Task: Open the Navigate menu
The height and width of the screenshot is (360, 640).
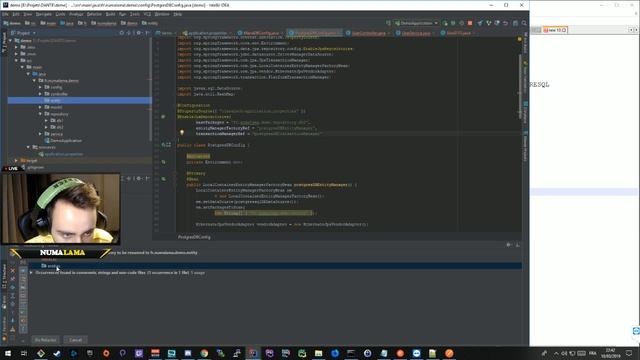Action: pyautogui.click(x=44, y=14)
